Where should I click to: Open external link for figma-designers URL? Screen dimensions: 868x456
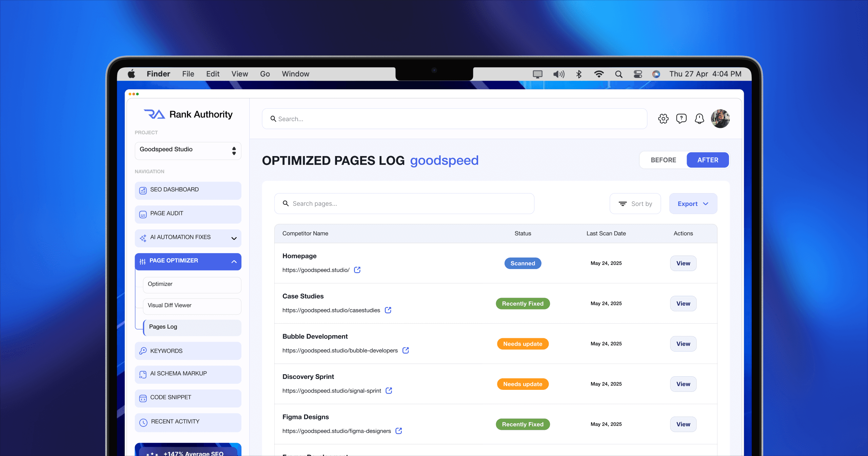(399, 431)
